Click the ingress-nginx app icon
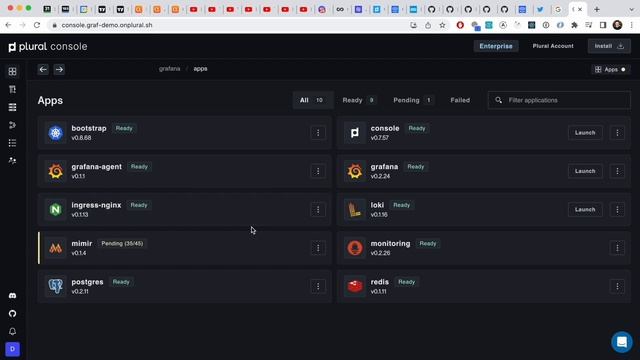 56,209
